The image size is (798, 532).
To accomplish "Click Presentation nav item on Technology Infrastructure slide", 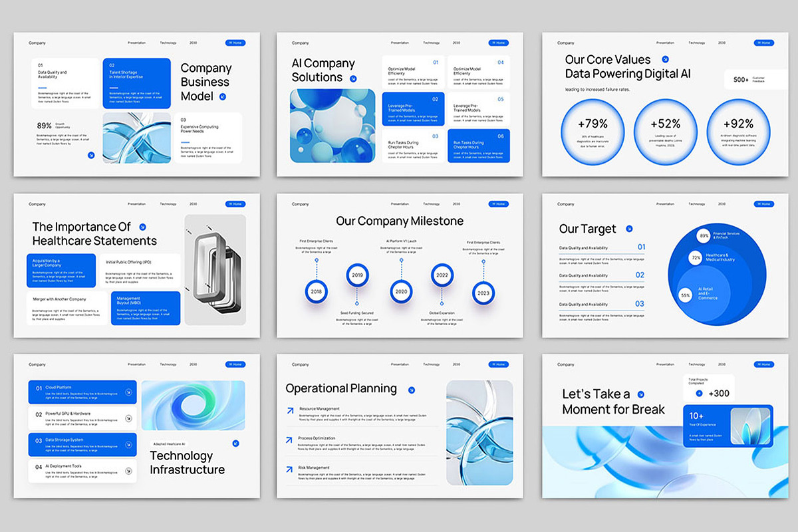I will pos(136,364).
